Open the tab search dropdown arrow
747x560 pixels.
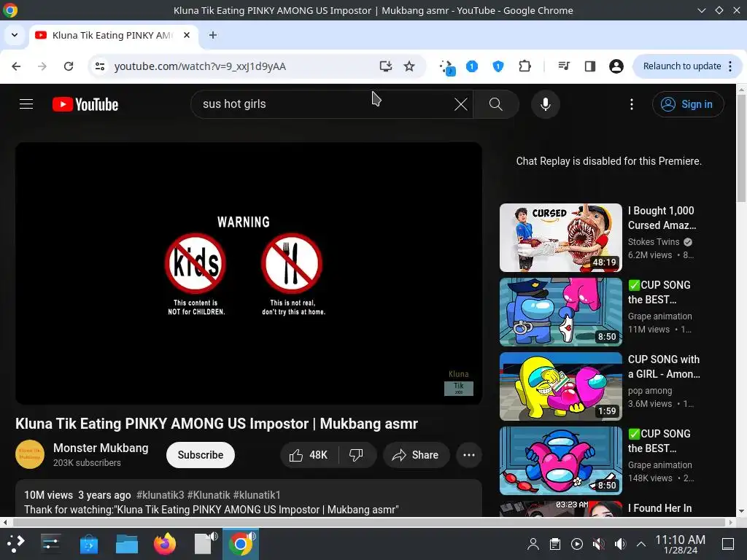(15, 35)
